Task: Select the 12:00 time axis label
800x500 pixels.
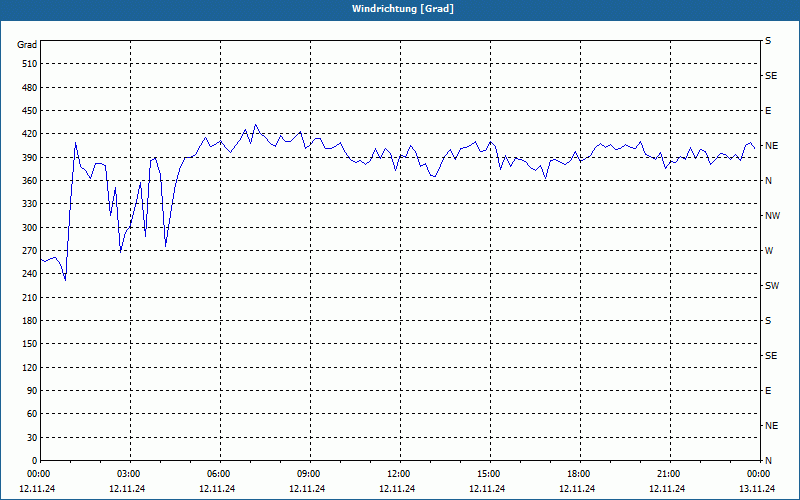Action: [400, 474]
